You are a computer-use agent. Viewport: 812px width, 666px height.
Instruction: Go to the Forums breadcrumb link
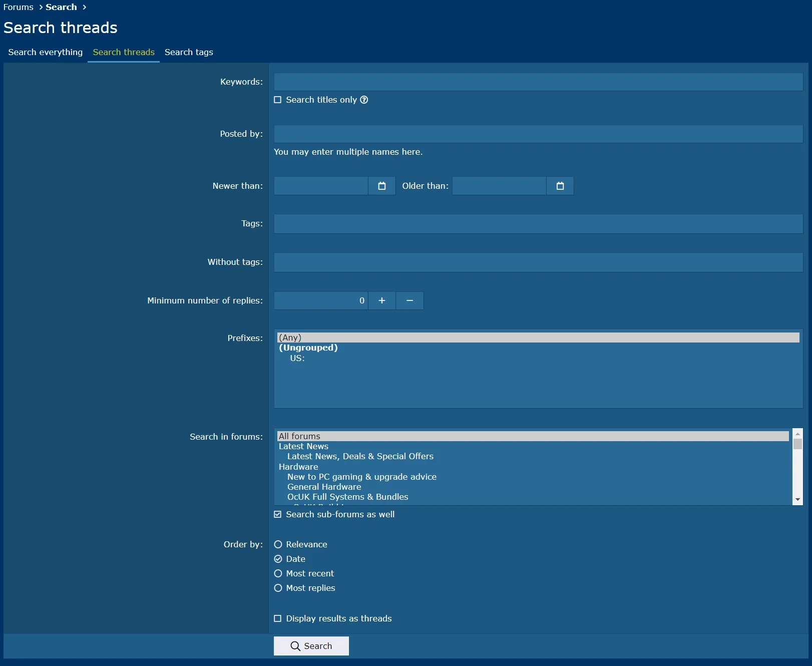[19, 7]
